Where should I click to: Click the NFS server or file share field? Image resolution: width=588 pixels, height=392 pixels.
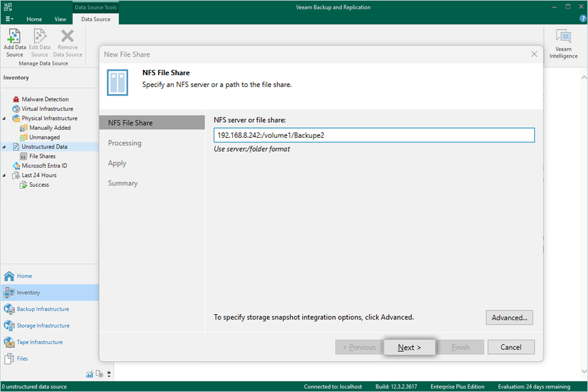point(374,135)
